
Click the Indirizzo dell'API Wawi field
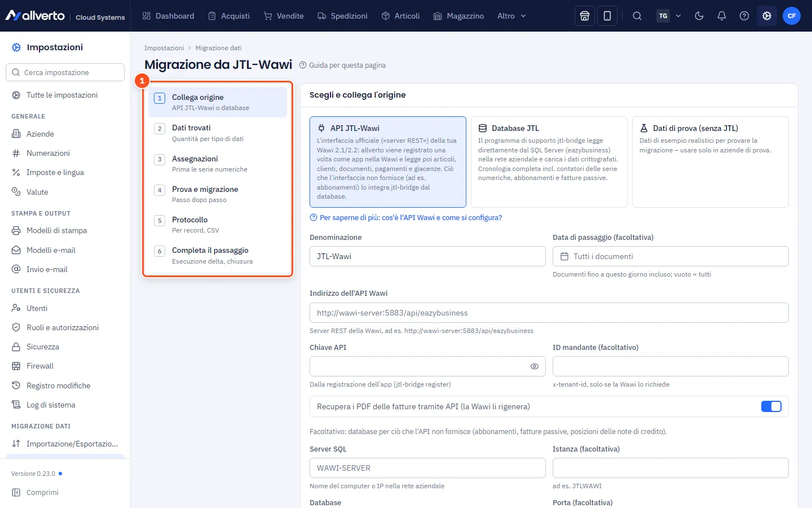[x=549, y=313]
